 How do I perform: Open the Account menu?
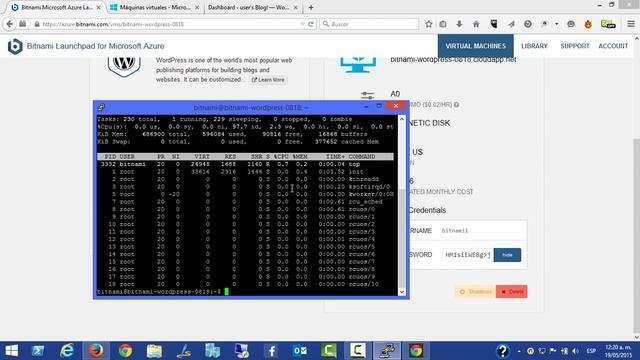(613, 46)
